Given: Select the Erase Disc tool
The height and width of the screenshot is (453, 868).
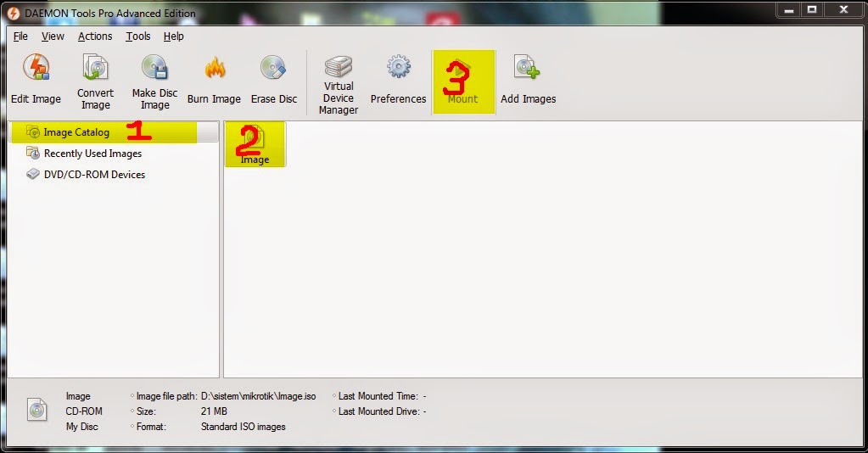Looking at the screenshot, I should [x=273, y=80].
